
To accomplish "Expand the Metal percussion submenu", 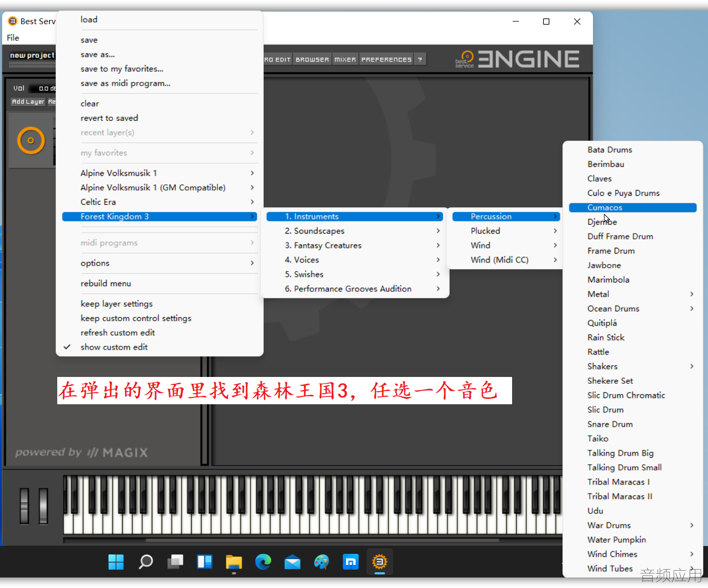I will coord(633,294).
